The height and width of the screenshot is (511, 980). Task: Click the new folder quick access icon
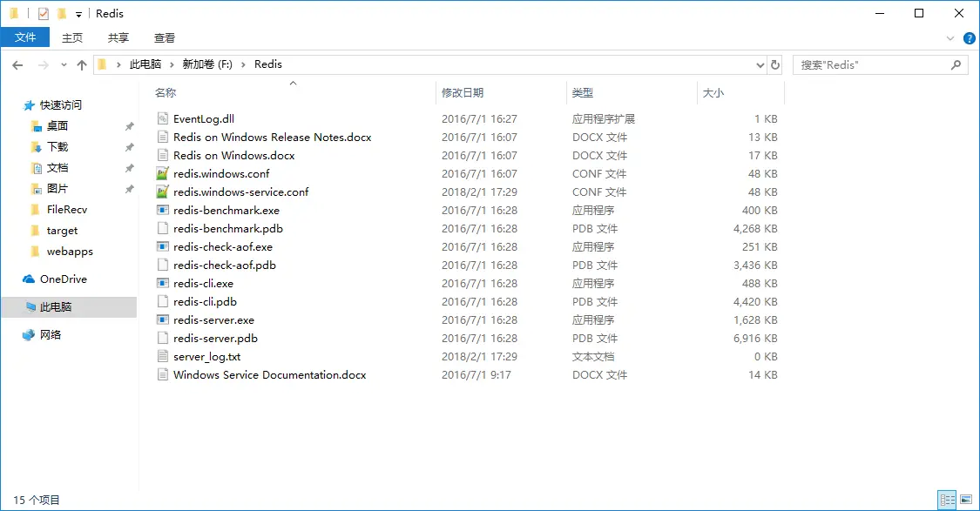(61, 13)
